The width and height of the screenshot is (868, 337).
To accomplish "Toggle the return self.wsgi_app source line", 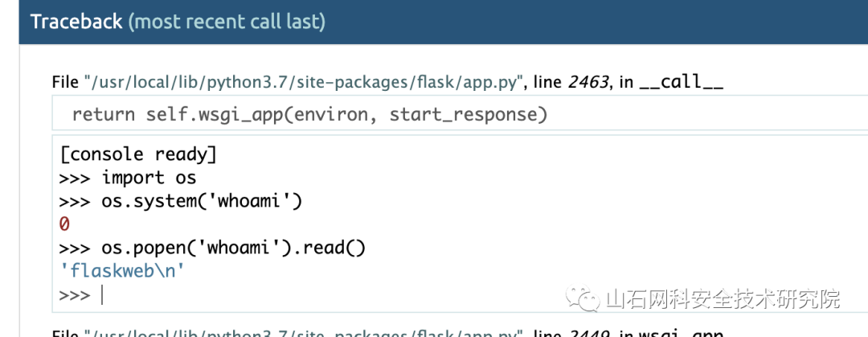I will (x=460, y=115).
